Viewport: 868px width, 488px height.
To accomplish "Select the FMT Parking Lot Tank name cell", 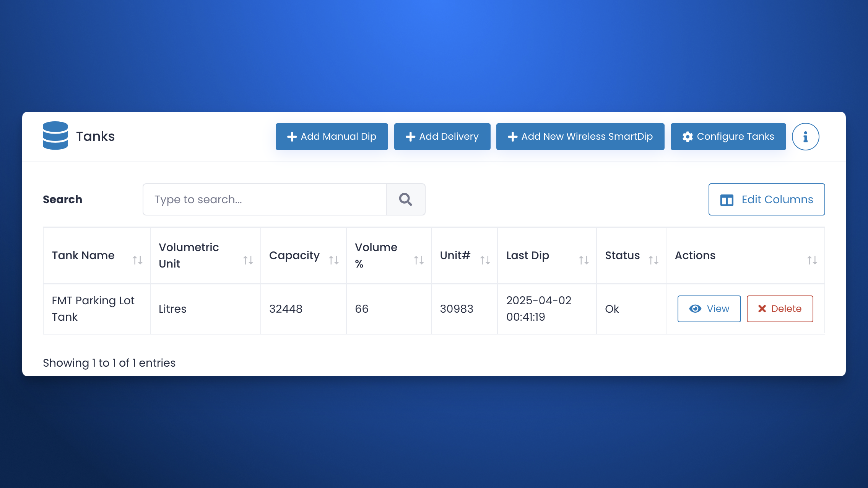I will 93,308.
